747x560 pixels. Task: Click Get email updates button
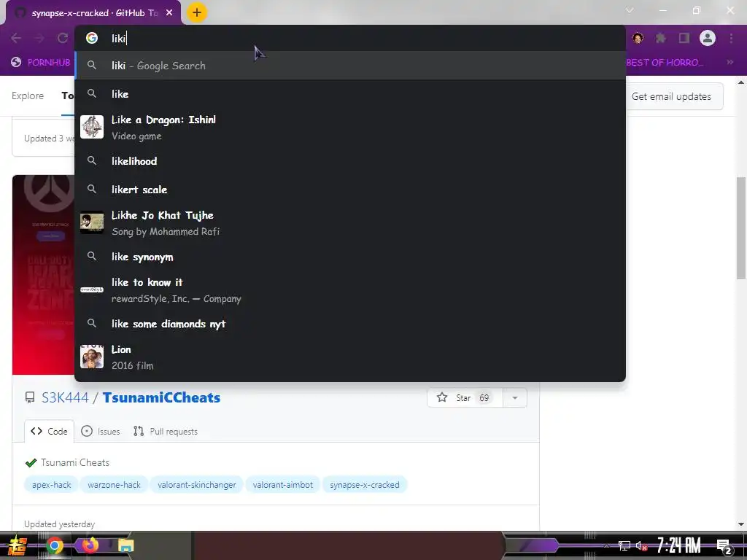coord(671,96)
